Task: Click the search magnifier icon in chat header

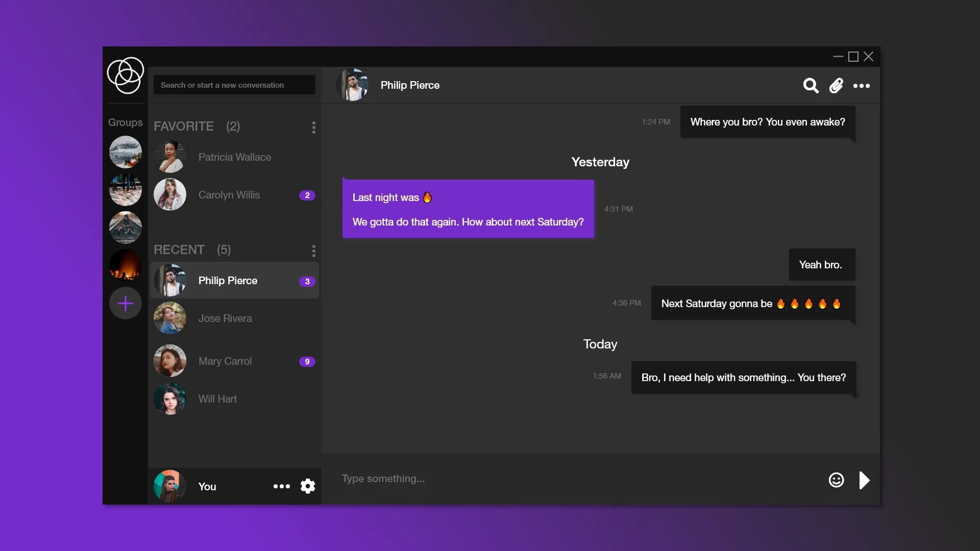Action: [x=811, y=85]
